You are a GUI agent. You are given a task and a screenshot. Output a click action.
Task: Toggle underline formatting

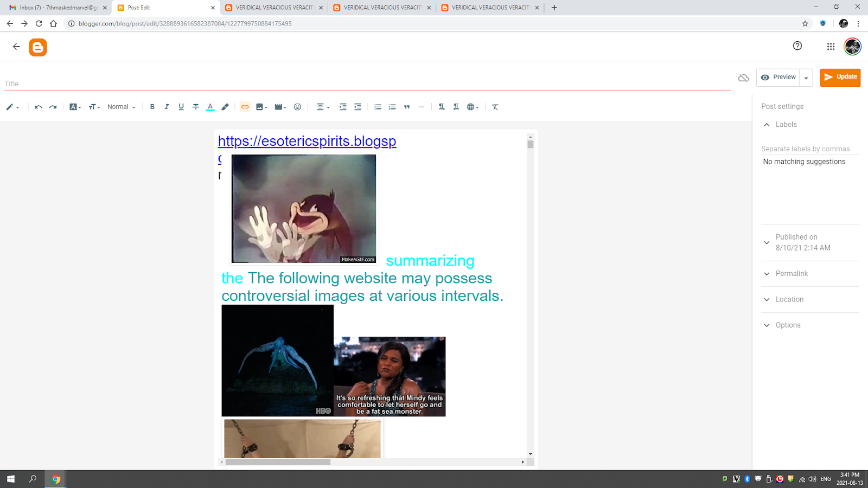(x=181, y=107)
